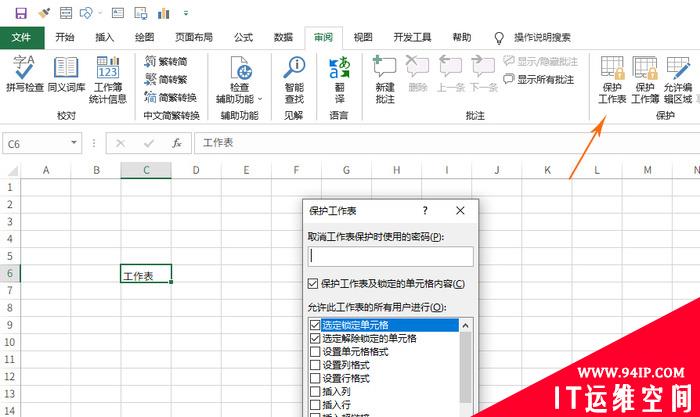This screenshot has width=700, height=417.
Task: Convert with 繁转简
Action: coord(166,61)
